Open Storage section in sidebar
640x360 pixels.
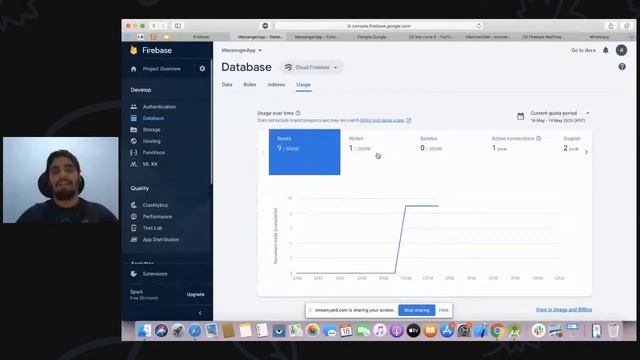(146, 129)
